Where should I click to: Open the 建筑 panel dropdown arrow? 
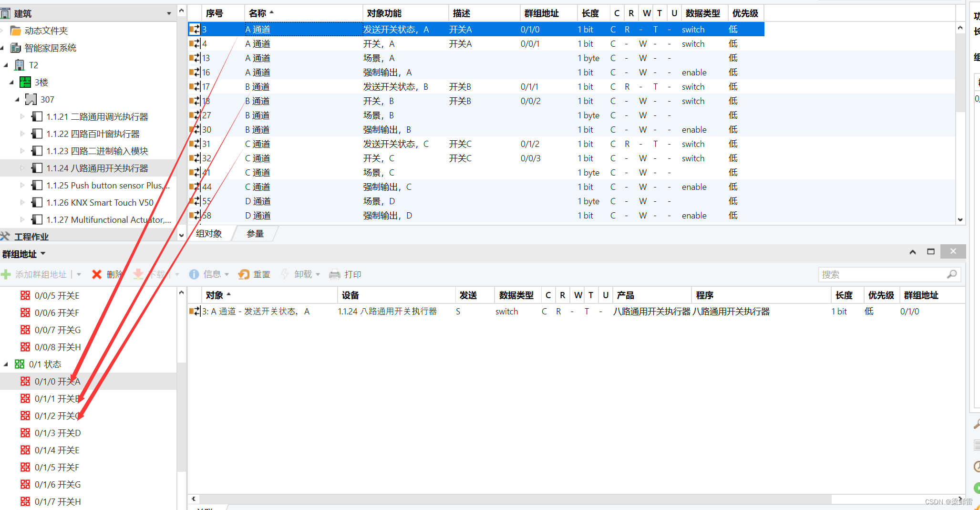coord(169,13)
